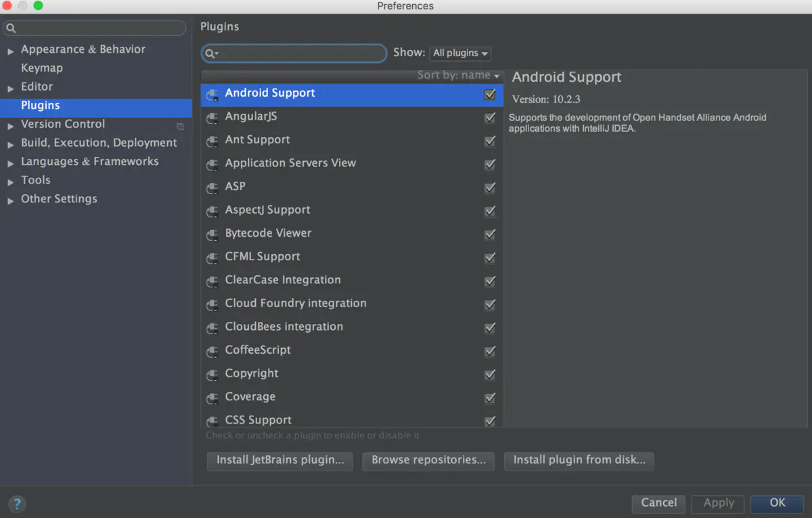Click the Coverage plugin icon

pos(212,398)
